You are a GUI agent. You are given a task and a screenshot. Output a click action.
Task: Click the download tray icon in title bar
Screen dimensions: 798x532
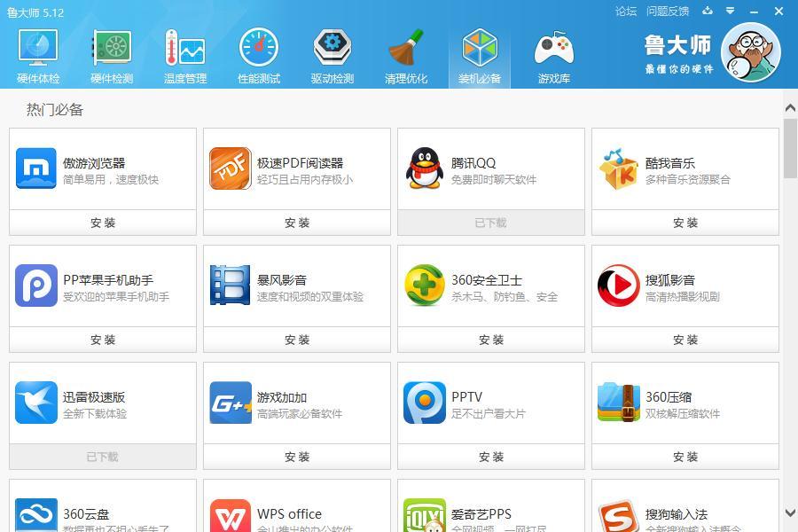(708, 11)
